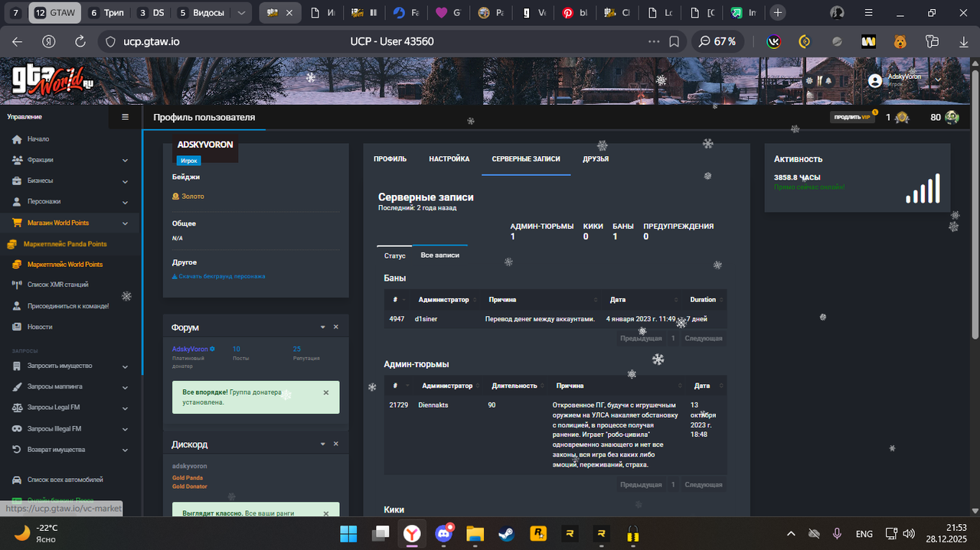The height and width of the screenshot is (550, 980).
Task: Expand Запросить имущество menu
Action: click(70, 366)
